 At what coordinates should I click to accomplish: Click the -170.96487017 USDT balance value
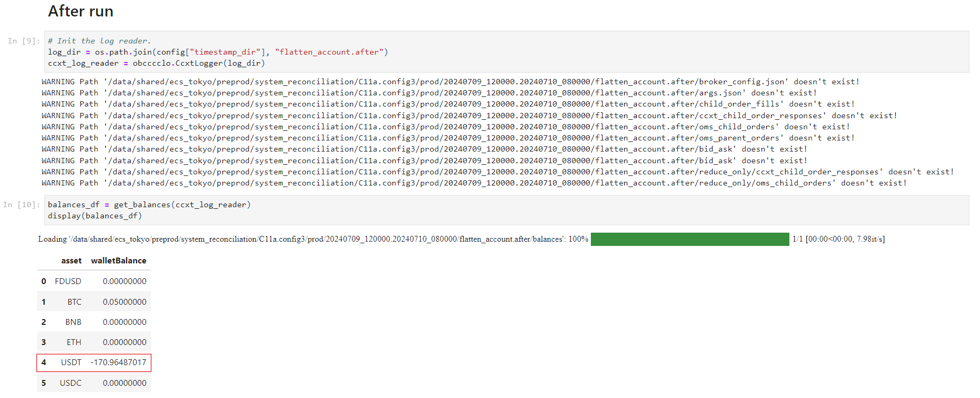[x=119, y=362]
